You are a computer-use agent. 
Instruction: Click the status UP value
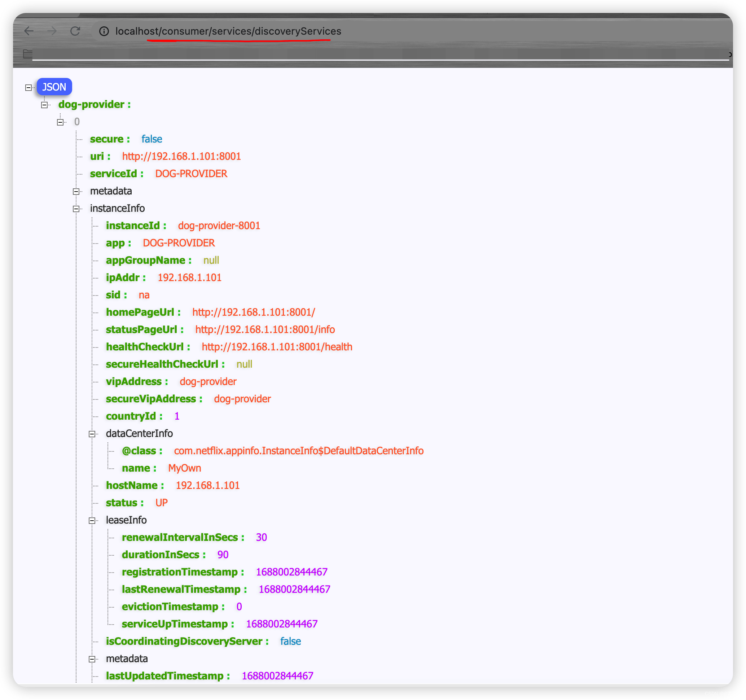(161, 503)
